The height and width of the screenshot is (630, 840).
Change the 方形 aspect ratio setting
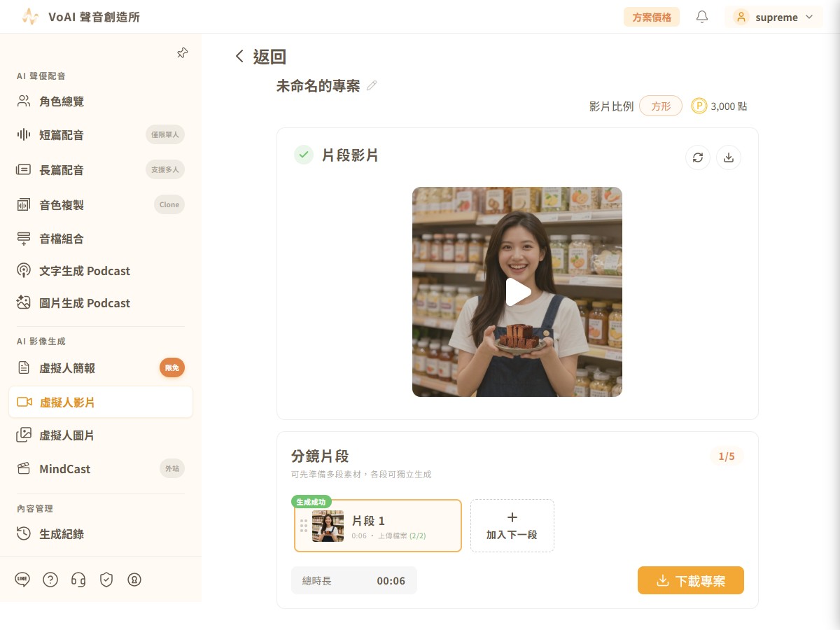point(661,106)
